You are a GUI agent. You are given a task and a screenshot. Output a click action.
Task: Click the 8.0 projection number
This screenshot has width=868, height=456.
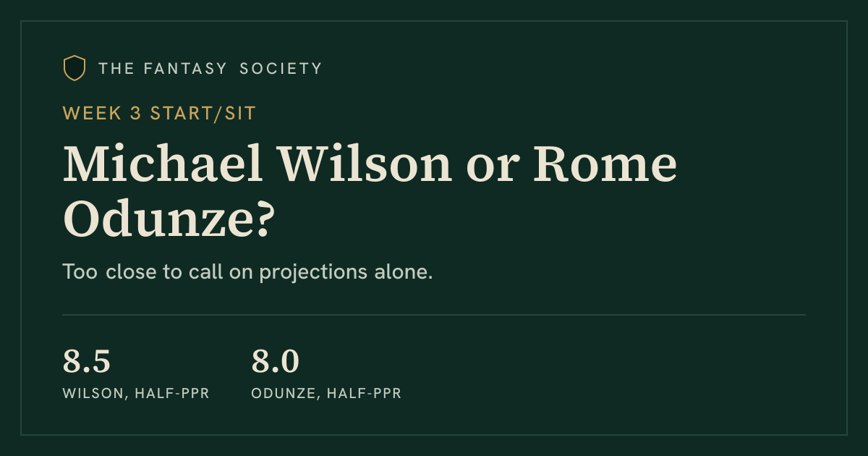point(276,362)
